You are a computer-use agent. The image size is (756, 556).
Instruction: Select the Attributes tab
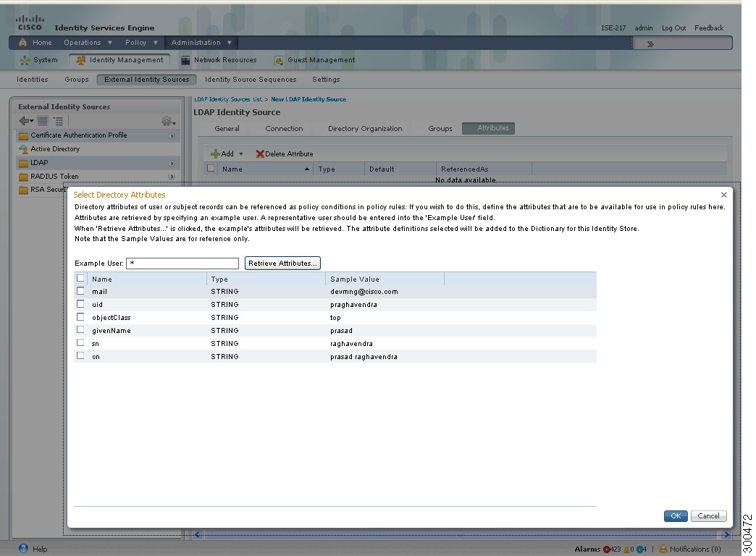pos(488,128)
